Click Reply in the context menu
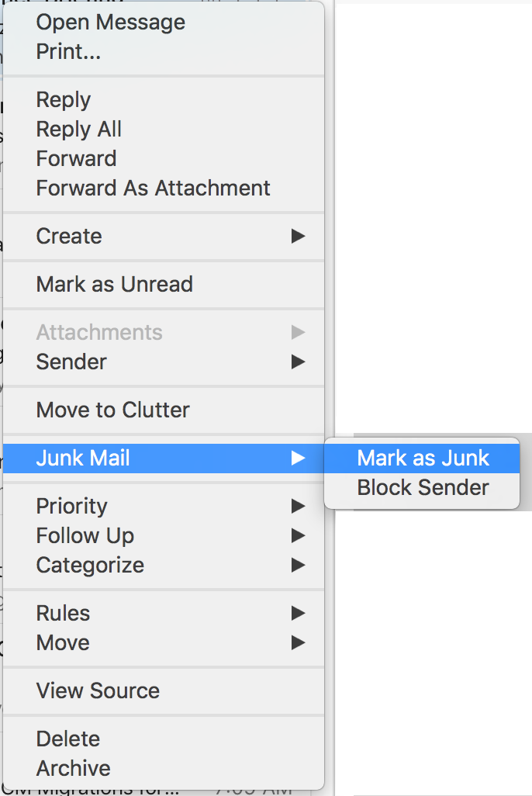Viewport: 532px width, 796px height. click(x=164, y=99)
